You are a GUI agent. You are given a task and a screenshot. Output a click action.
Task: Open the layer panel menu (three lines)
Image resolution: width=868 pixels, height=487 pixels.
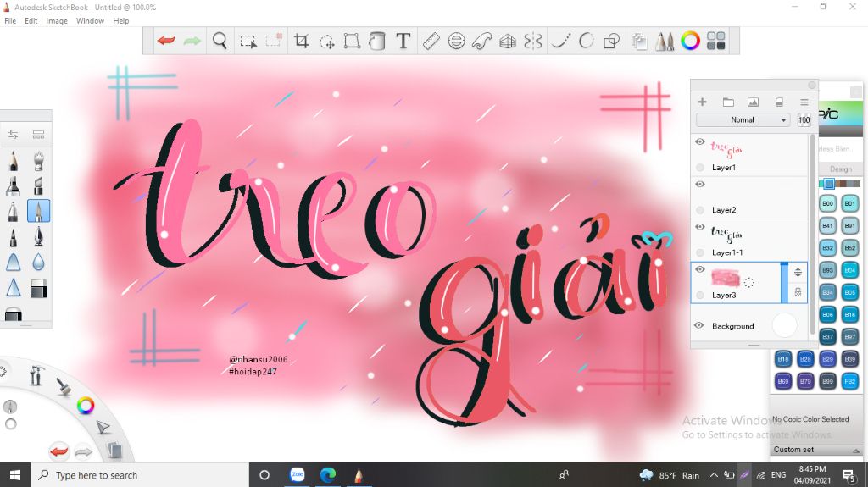pos(804,102)
